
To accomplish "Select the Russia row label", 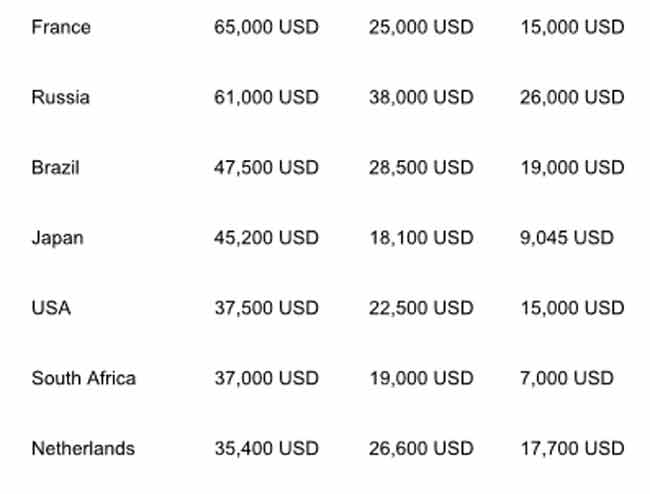I will (60, 97).
